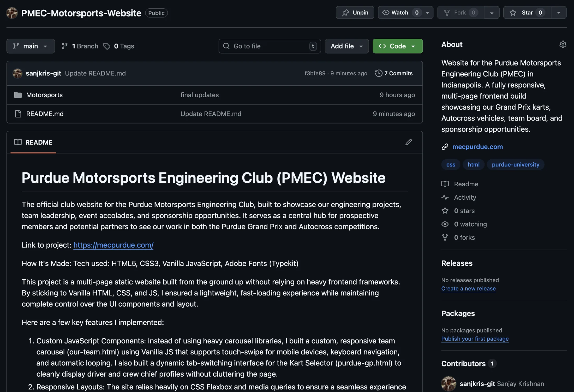Open commit hash f3bfe89

[315, 73]
